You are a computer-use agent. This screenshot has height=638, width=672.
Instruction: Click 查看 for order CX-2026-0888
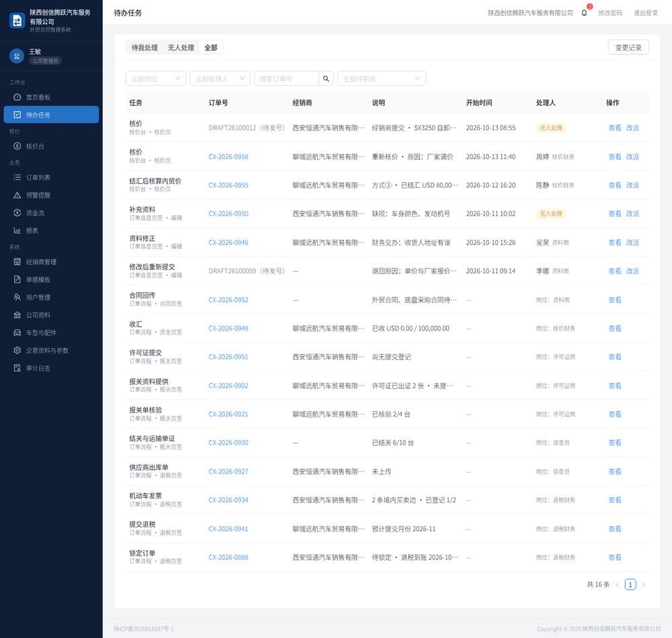point(615,557)
